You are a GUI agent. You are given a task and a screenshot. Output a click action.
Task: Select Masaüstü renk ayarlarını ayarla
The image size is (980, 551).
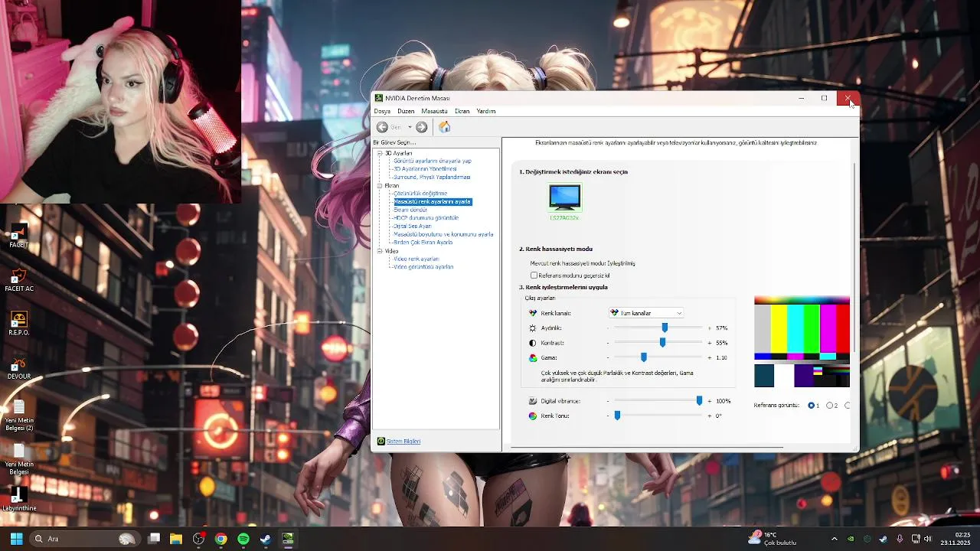[433, 201]
